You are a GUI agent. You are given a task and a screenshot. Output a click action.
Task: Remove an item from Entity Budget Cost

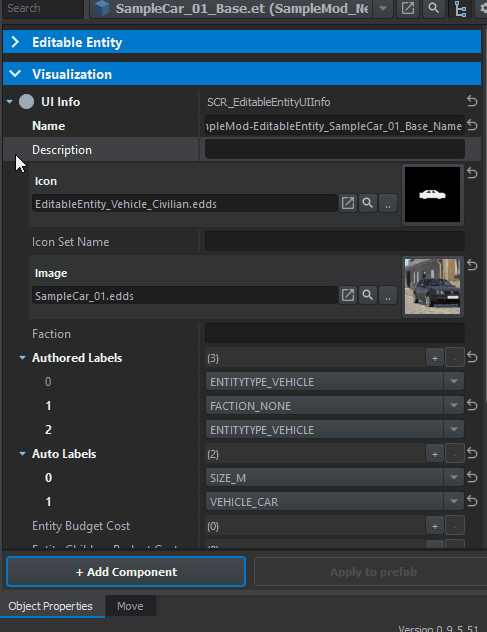pyautogui.click(x=455, y=526)
